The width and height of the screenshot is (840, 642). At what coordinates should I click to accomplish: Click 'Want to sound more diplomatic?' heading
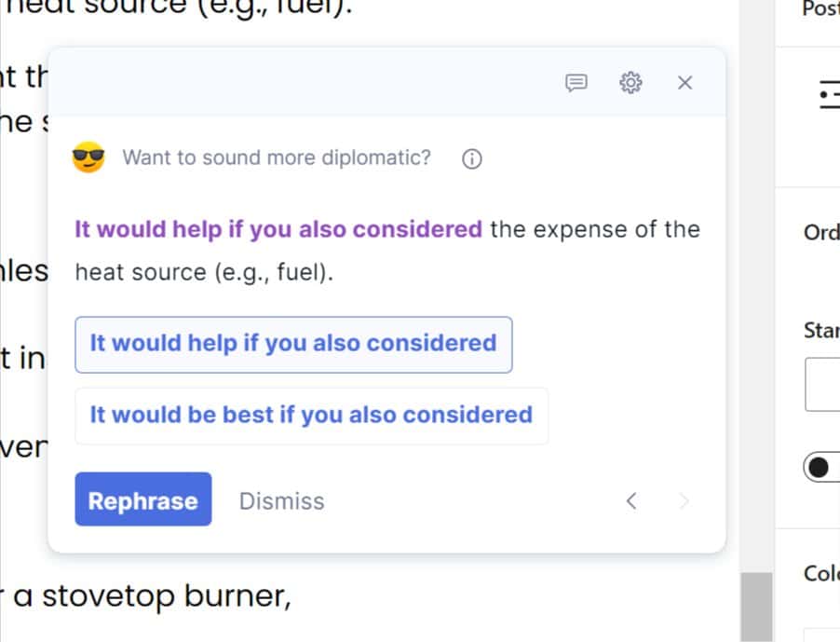277,157
